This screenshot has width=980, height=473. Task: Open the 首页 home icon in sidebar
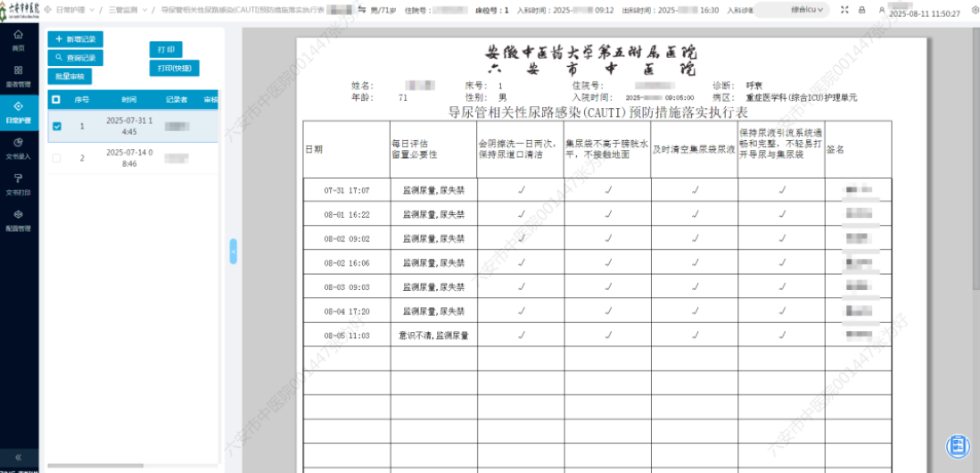18,37
